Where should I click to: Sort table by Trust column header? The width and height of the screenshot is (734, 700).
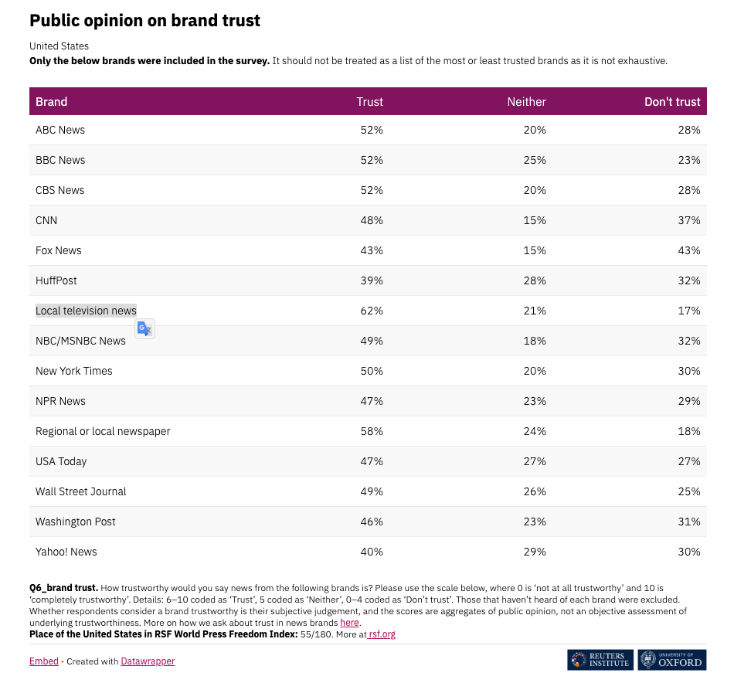pos(369,102)
